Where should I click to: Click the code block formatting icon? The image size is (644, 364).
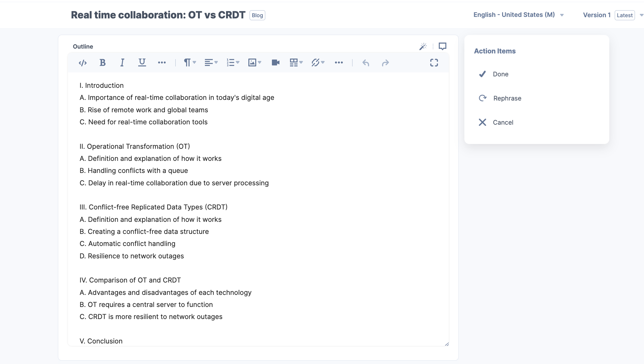tap(82, 62)
